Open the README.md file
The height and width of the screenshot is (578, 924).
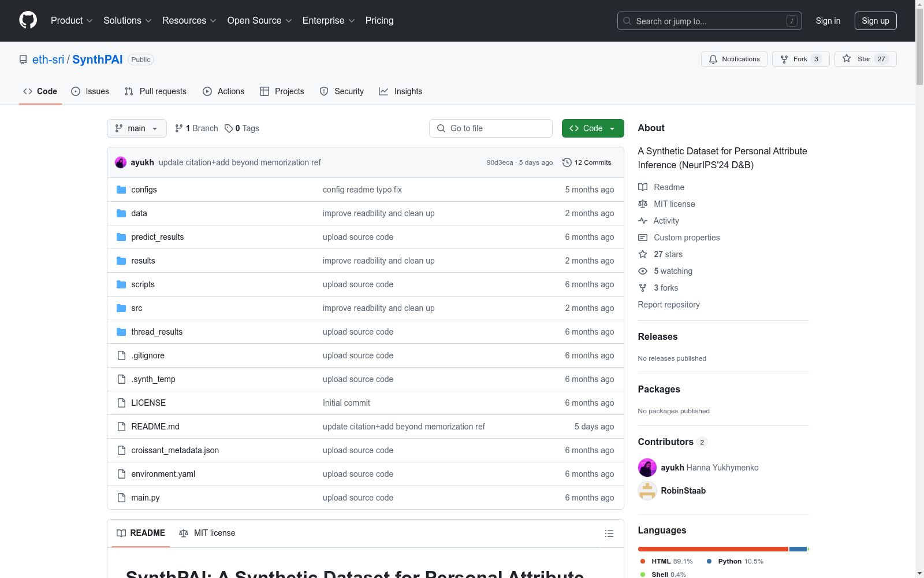(x=155, y=427)
